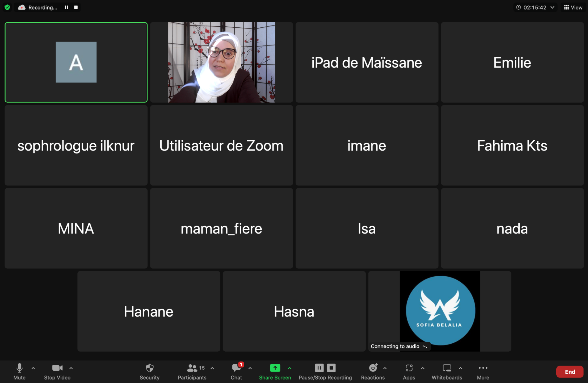
Task: Click the green Share Screen icon
Action: 275,368
